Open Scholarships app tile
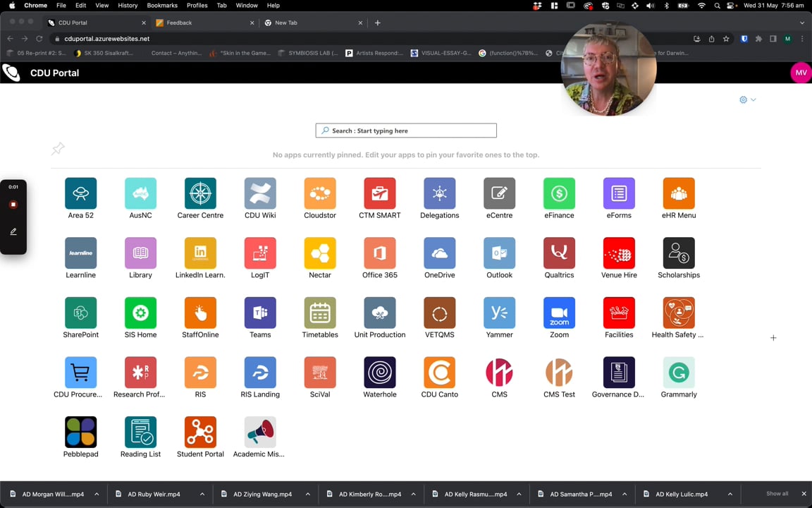The width and height of the screenshot is (812, 508). pos(679,253)
